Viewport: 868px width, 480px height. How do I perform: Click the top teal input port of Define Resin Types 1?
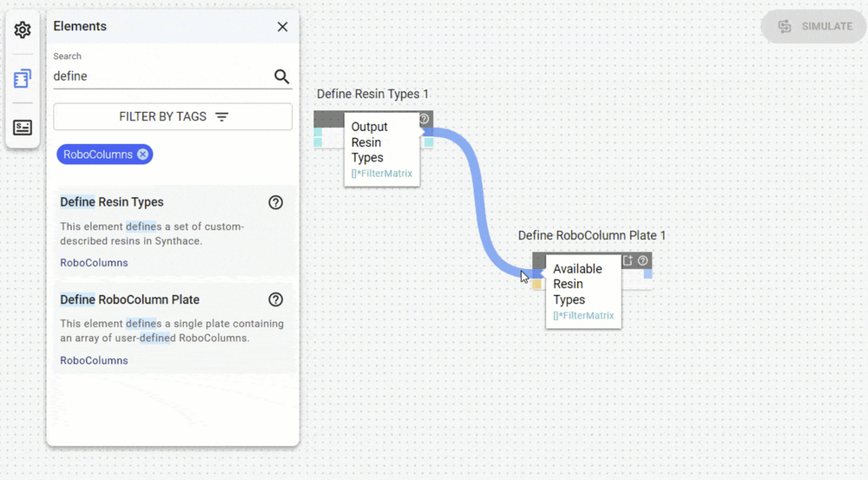[318, 132]
